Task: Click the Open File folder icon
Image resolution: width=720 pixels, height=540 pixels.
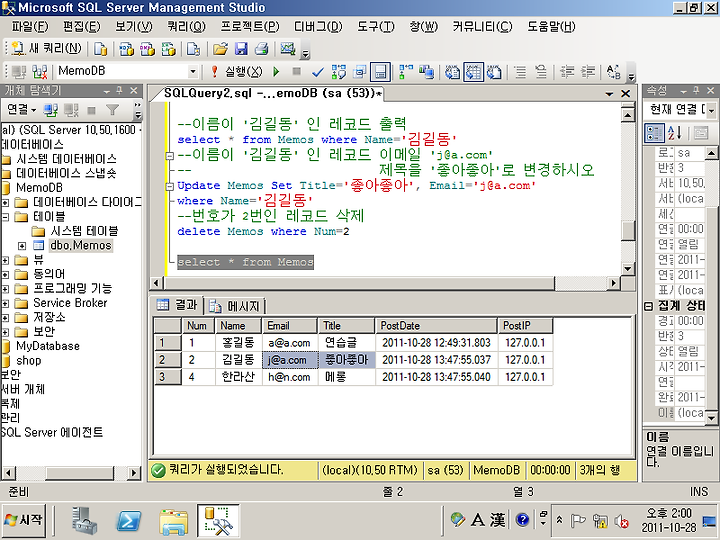Action: click(220, 49)
